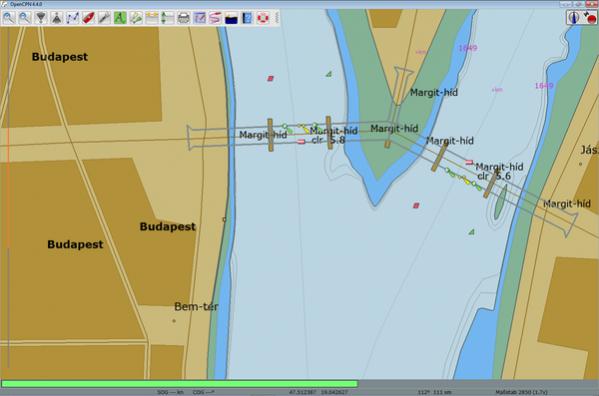Open About OpenCPN help icon
This screenshot has height=396, width=599.
point(247,18)
